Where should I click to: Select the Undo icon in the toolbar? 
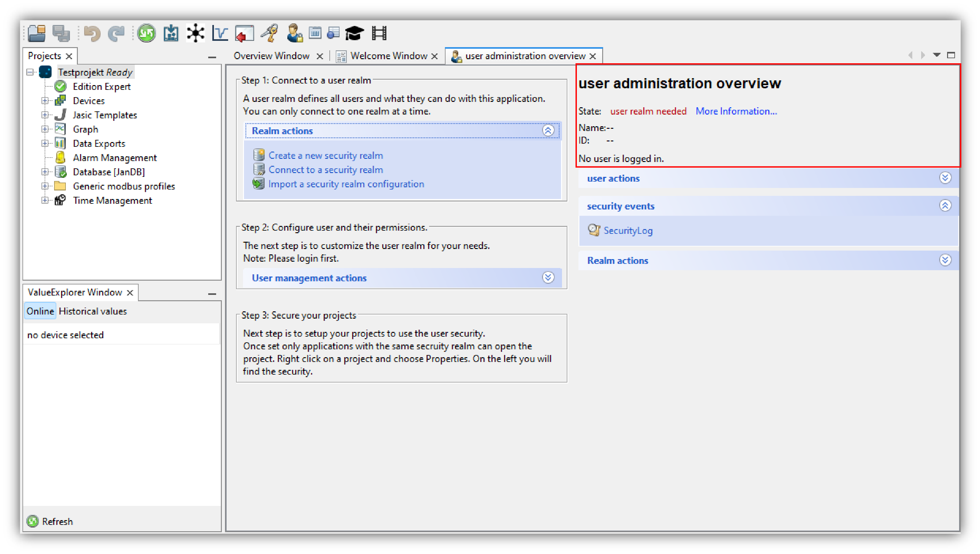coord(91,33)
